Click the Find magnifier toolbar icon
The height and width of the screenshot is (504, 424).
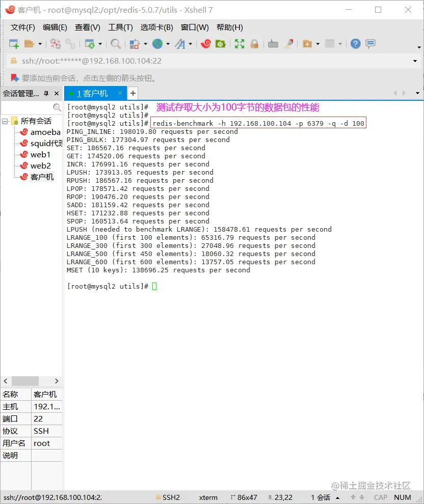(116, 44)
